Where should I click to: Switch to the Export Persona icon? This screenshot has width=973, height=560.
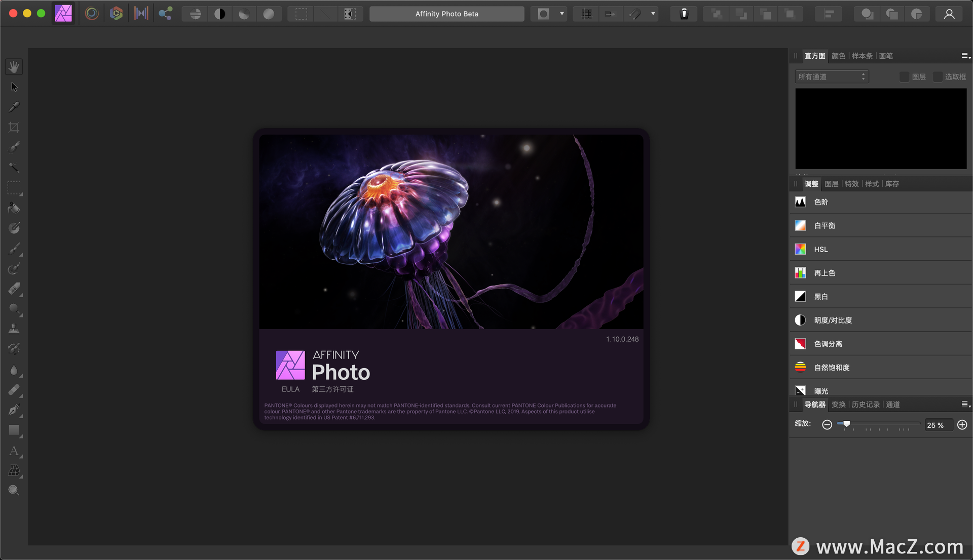165,14
